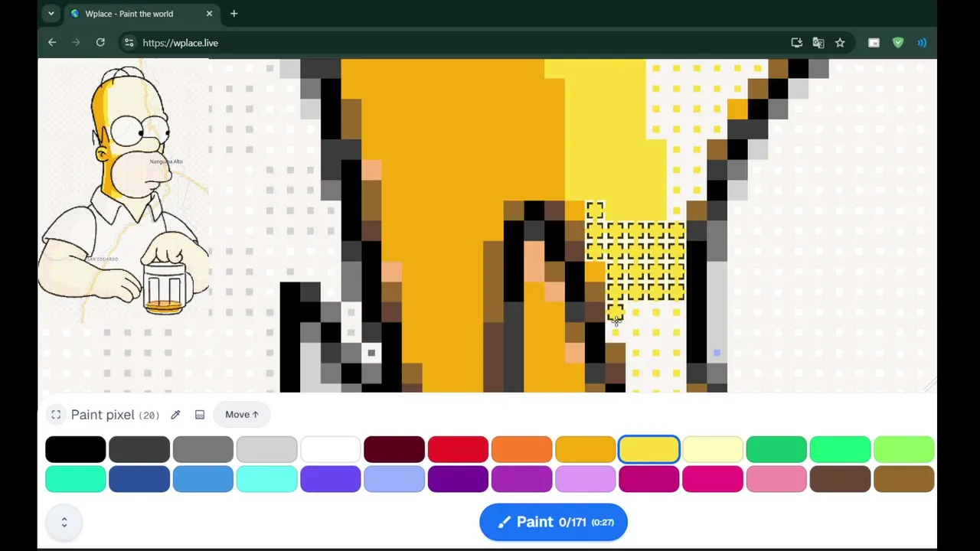Select the indigo violet color swatch
Screen dimensions: 980x551
pos(330,479)
